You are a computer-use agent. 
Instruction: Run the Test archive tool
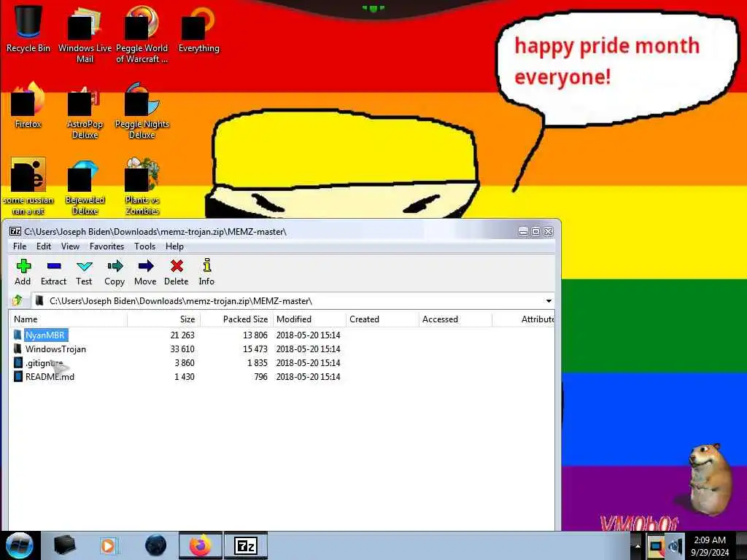(x=85, y=265)
